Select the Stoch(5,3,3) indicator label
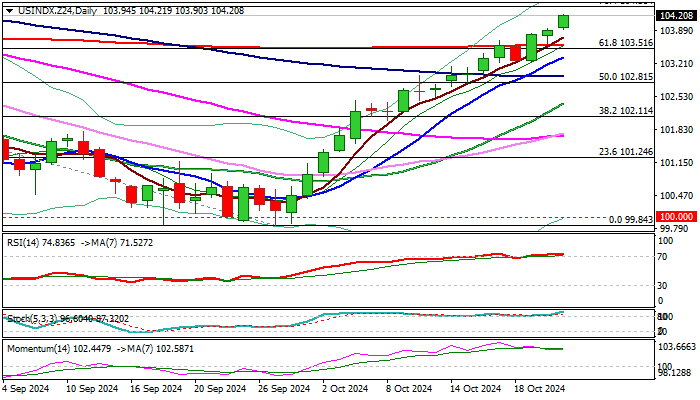The height and width of the screenshot is (400, 700). pos(68,319)
